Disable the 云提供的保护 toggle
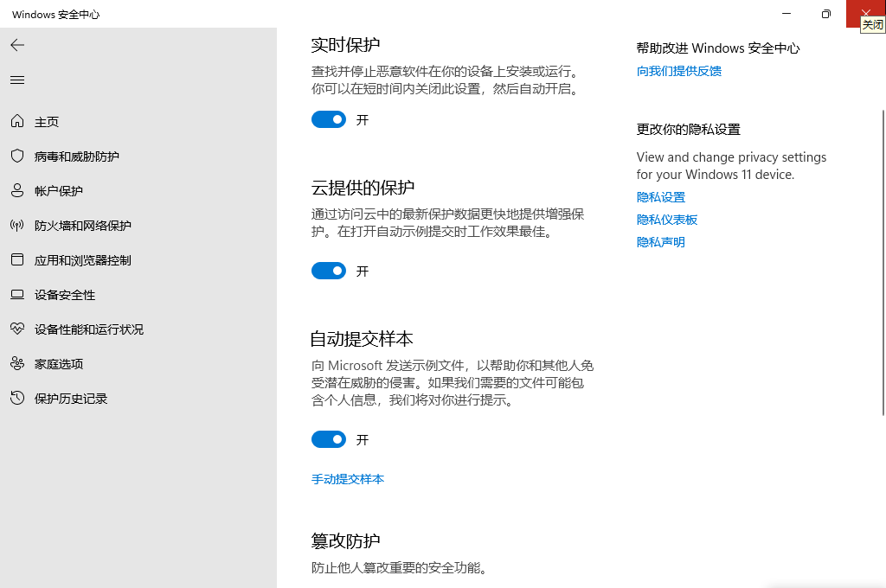Image resolution: width=886 pixels, height=588 pixels. coord(329,272)
